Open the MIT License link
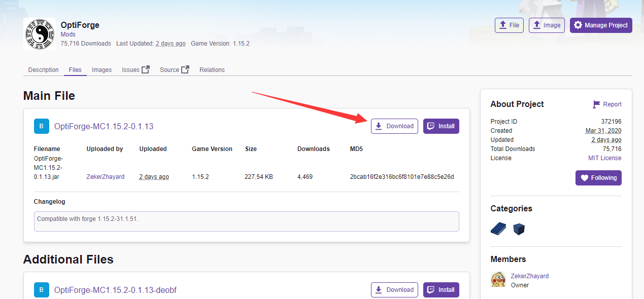The height and width of the screenshot is (299, 644). pos(605,158)
